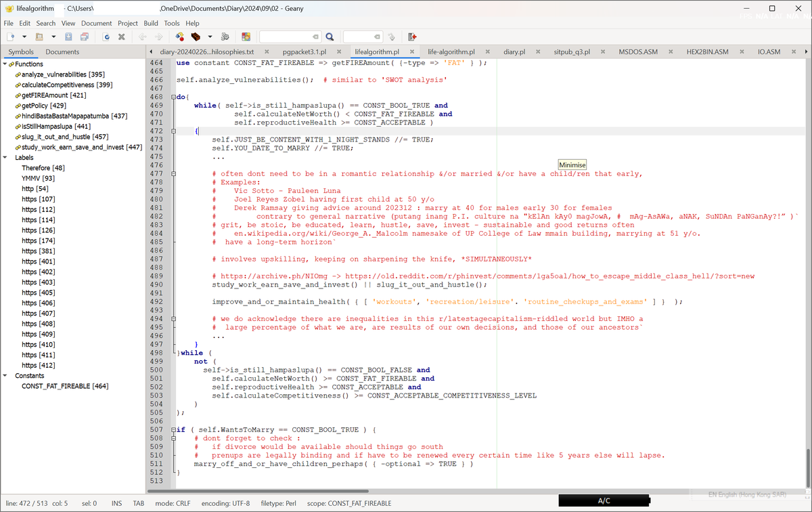Focus the toolbar search text field

pyautogui.click(x=290, y=37)
